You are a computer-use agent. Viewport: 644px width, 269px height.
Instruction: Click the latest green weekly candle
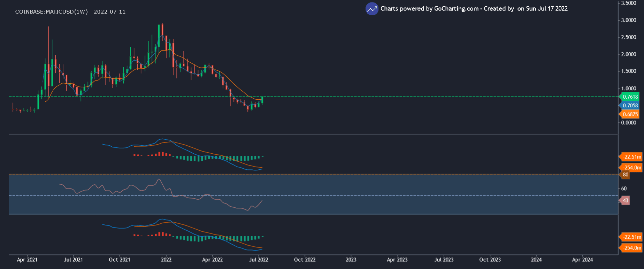pyautogui.click(x=262, y=100)
